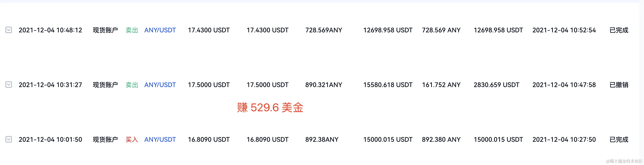Open the ANY/USDT pair link in first row
Viewport: 644px width, 165px height.
(x=160, y=30)
